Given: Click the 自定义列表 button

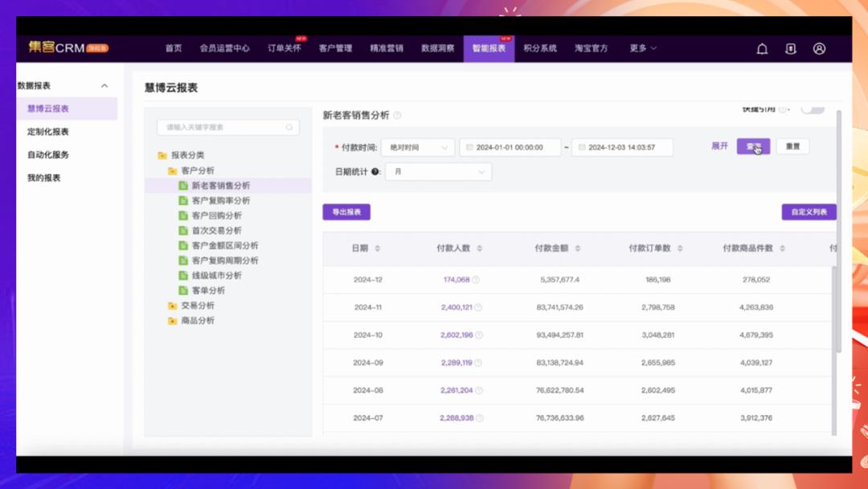Looking at the screenshot, I should click(809, 212).
